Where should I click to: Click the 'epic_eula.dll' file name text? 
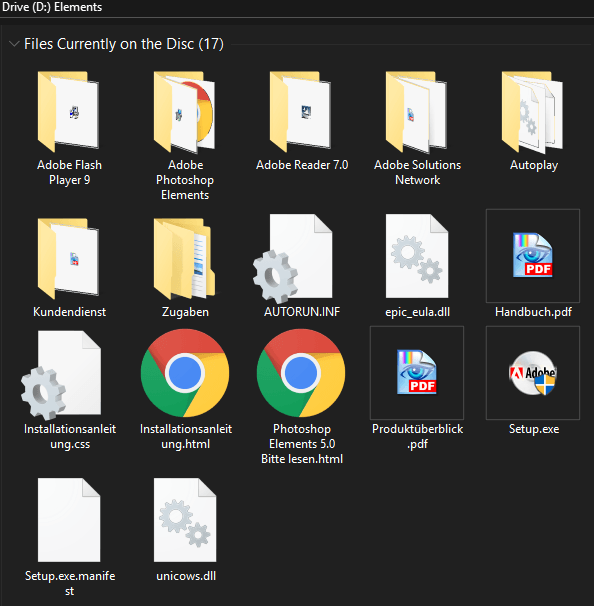click(417, 312)
